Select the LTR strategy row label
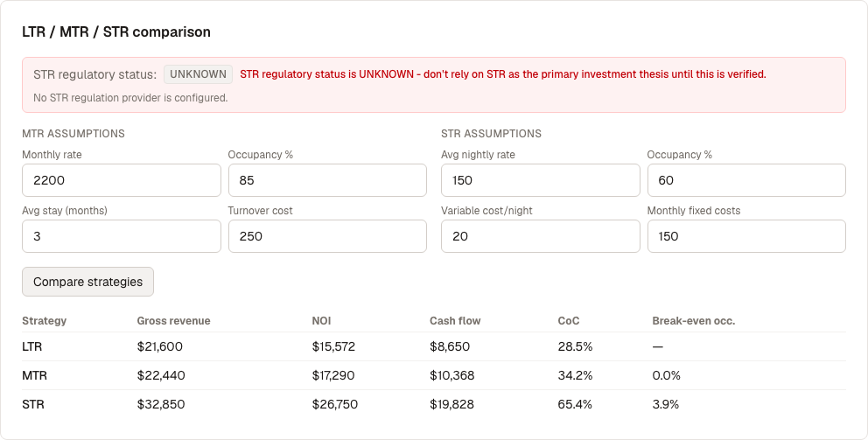Image resolution: width=868 pixels, height=440 pixels. pyautogui.click(x=32, y=347)
